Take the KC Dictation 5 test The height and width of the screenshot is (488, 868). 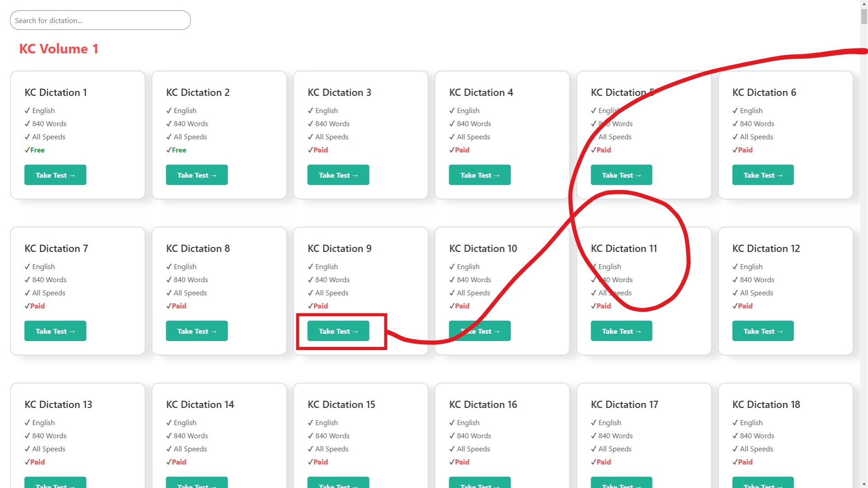point(621,175)
